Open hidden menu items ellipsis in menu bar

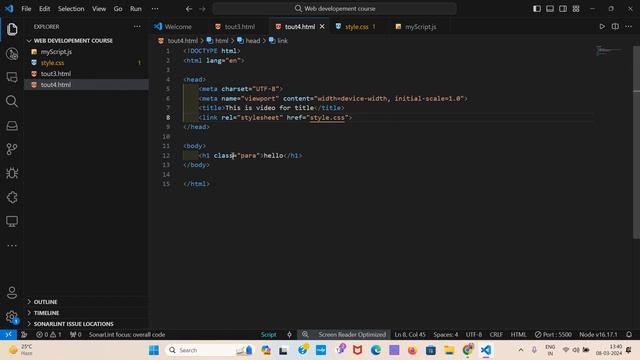(x=155, y=9)
